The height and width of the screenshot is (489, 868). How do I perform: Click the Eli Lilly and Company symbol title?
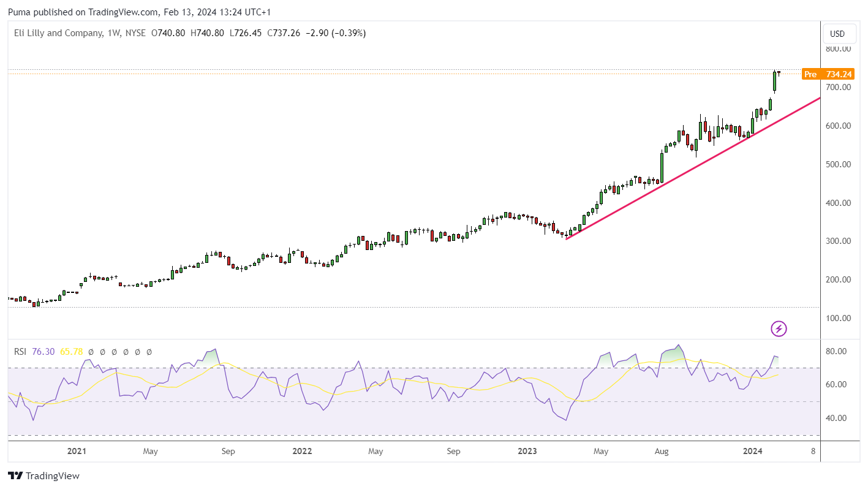(x=59, y=33)
